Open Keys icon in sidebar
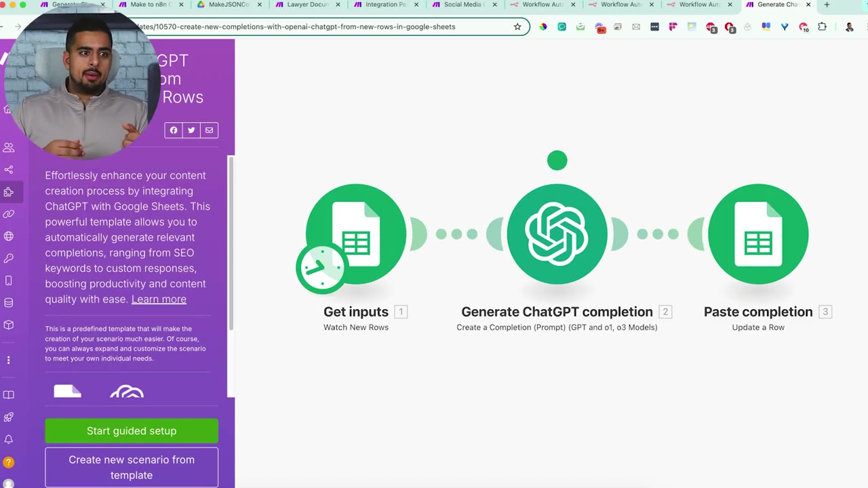The width and height of the screenshot is (868, 488). pyautogui.click(x=9, y=258)
